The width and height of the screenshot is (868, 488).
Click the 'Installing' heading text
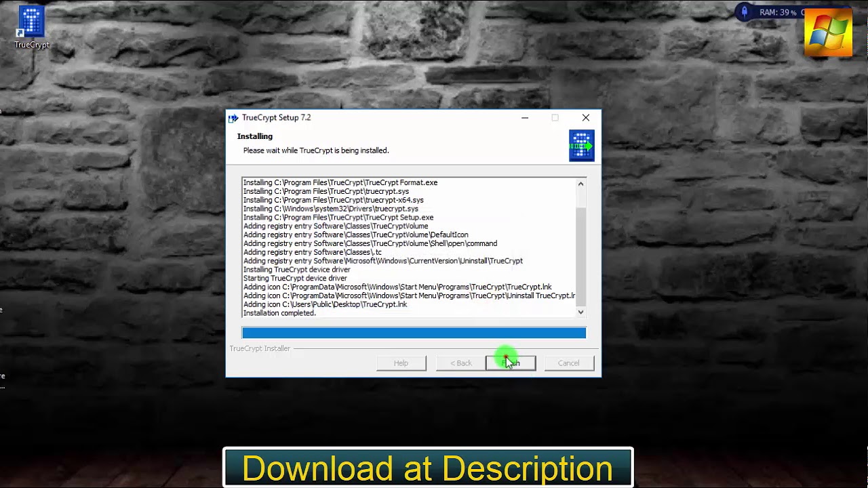click(x=255, y=137)
